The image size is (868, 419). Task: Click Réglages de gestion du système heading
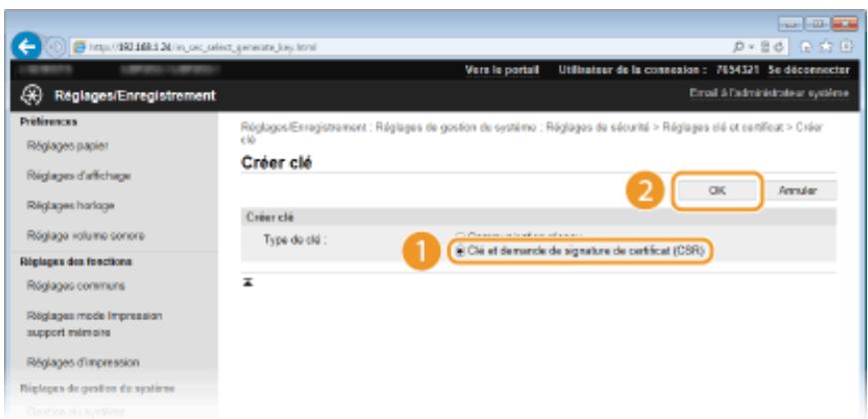click(x=98, y=388)
